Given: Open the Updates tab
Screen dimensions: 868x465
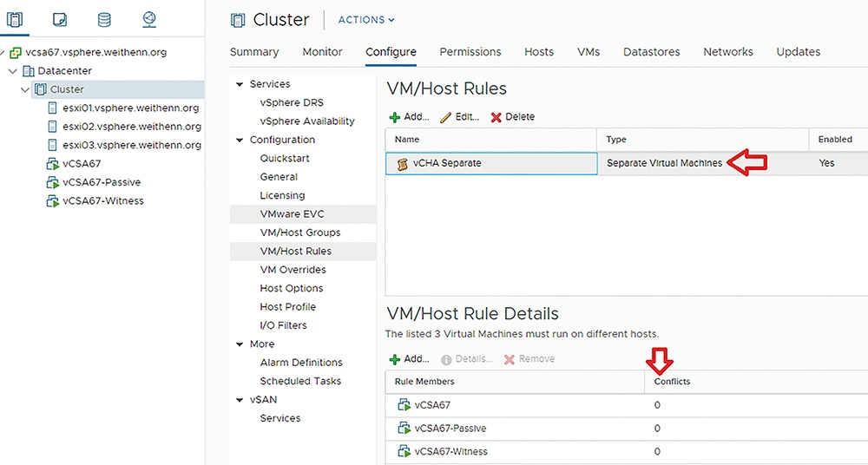Looking at the screenshot, I should [x=799, y=52].
